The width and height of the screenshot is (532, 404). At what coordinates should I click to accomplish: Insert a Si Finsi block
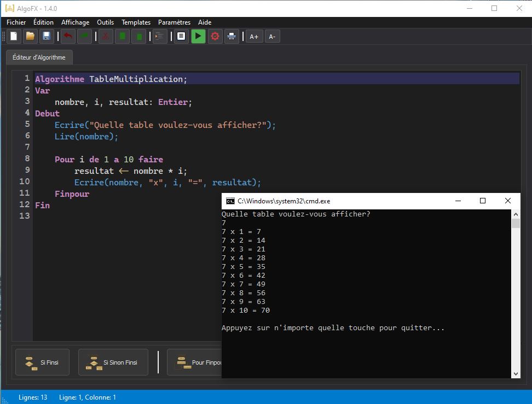pyautogui.click(x=42, y=362)
